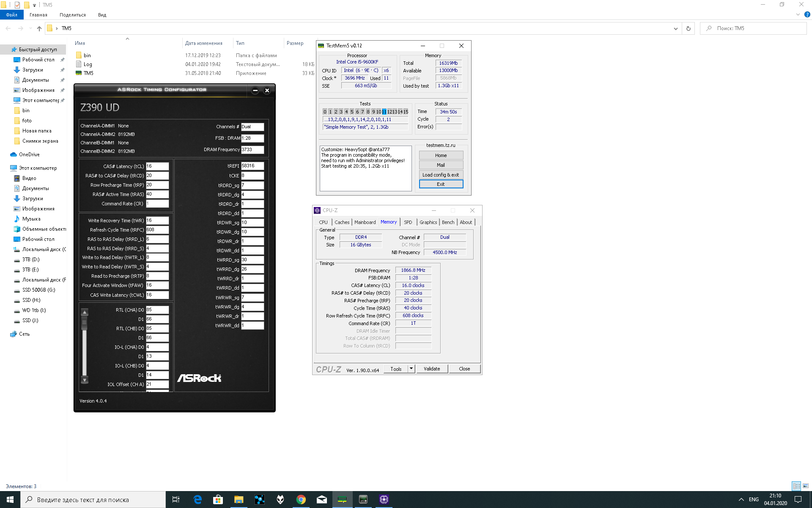The height and width of the screenshot is (508, 812).
Task: Expand the address bar history dropdown
Action: [675, 28]
